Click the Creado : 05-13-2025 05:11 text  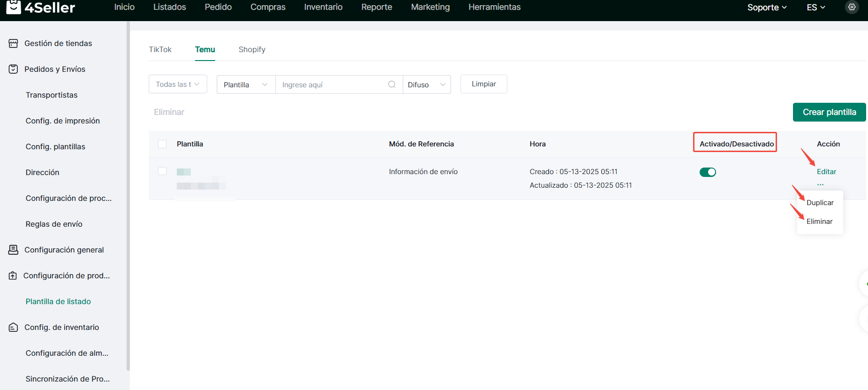pos(574,172)
